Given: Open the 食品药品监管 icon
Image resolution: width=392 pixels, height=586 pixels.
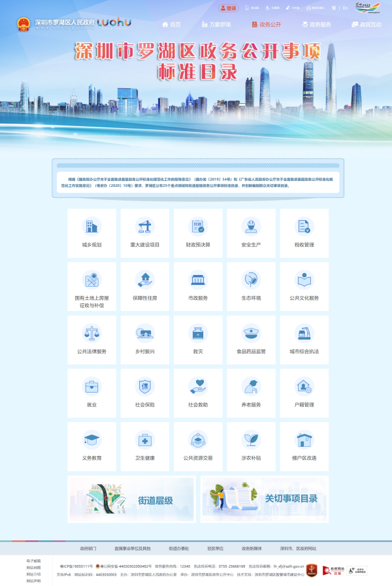Looking at the screenshot, I should click(250, 333).
